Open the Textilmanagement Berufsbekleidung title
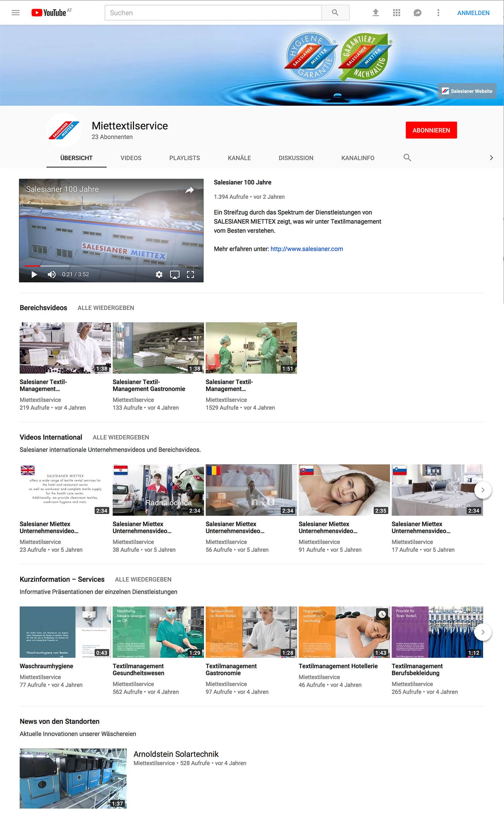The height and width of the screenshot is (819, 504). tap(417, 669)
